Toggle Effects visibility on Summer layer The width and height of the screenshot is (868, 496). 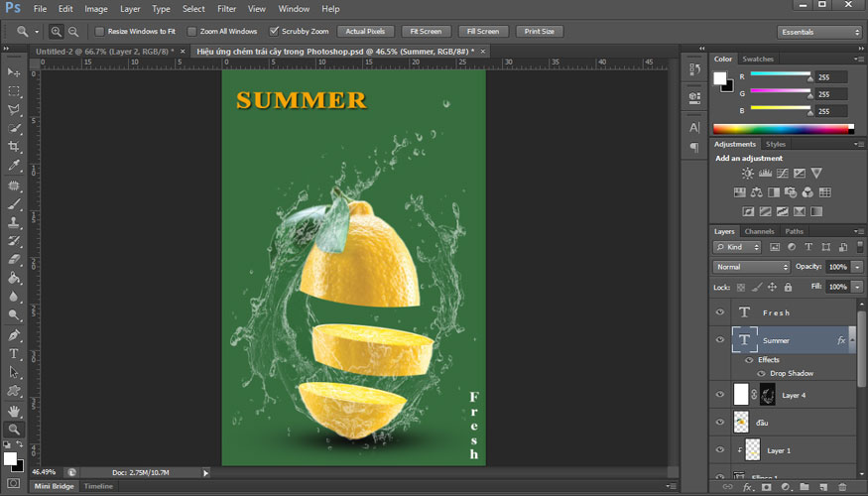point(749,360)
